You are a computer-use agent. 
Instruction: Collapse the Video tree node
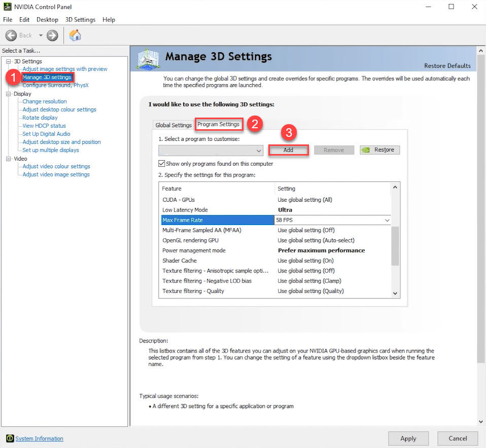pyautogui.click(x=9, y=159)
